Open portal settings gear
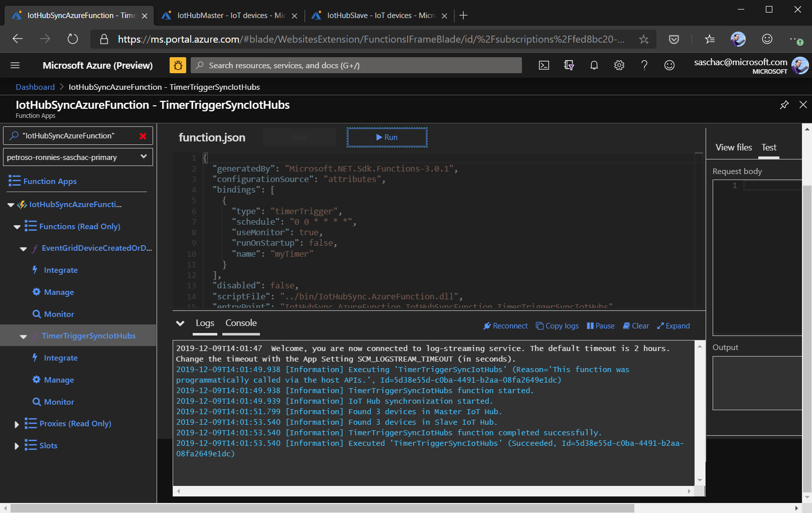 (x=619, y=65)
